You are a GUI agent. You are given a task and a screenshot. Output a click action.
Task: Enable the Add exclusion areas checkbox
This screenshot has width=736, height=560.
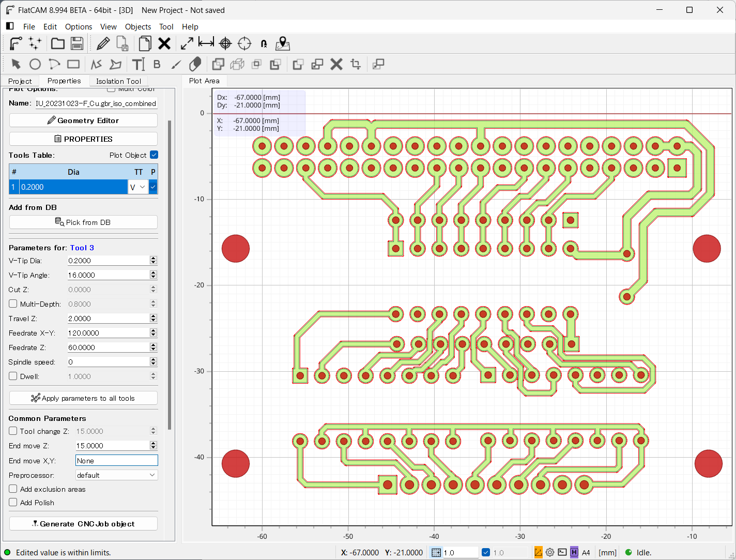(x=13, y=489)
